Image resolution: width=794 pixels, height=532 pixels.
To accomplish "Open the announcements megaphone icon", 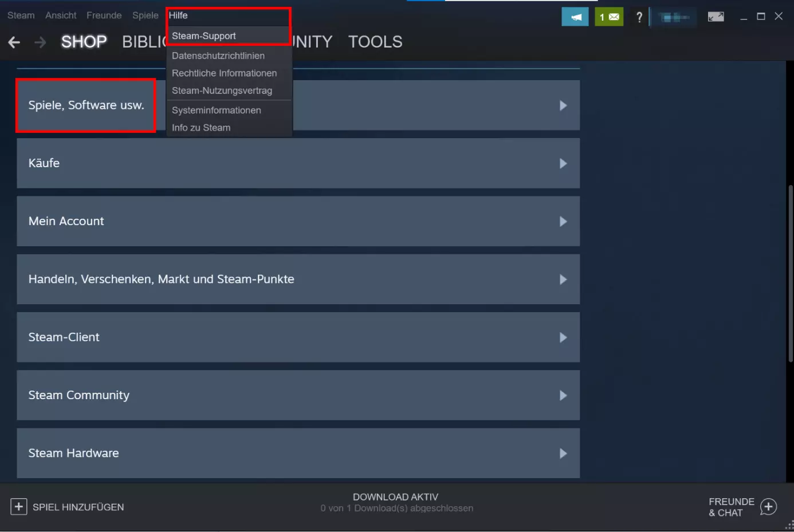I will tap(575, 17).
